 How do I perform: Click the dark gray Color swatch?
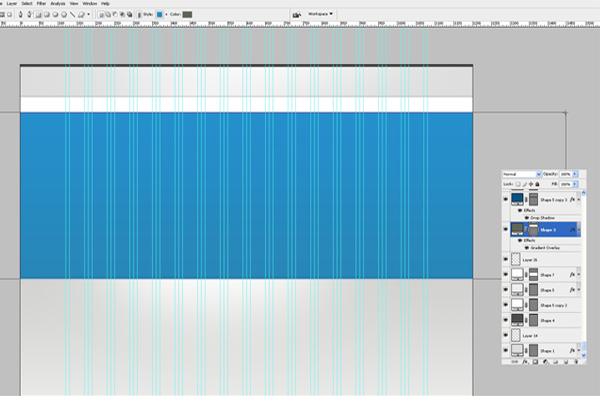pos(187,15)
